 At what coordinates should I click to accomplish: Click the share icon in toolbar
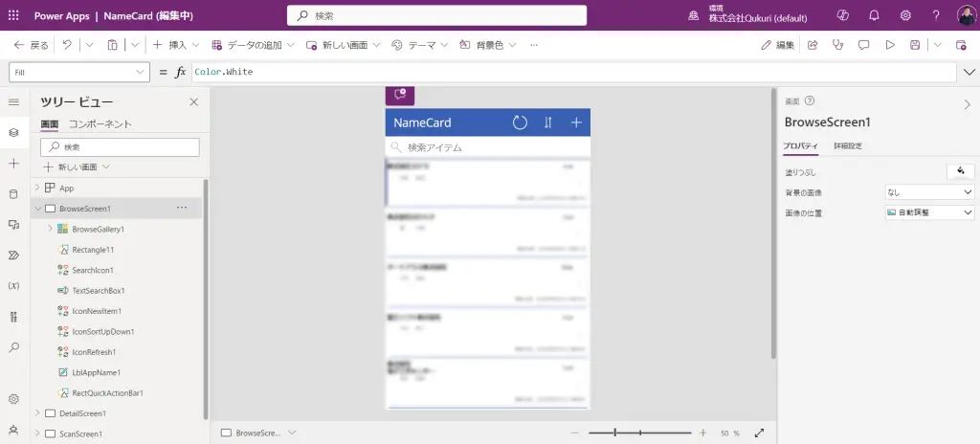click(x=813, y=45)
